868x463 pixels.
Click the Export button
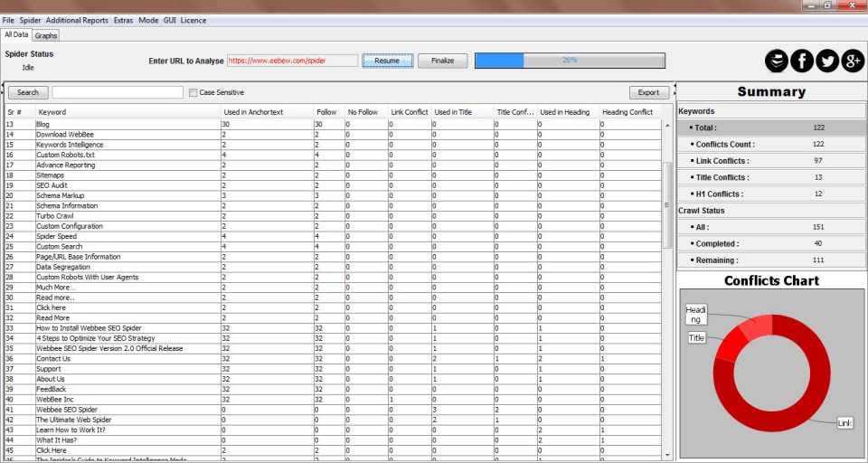(x=649, y=92)
